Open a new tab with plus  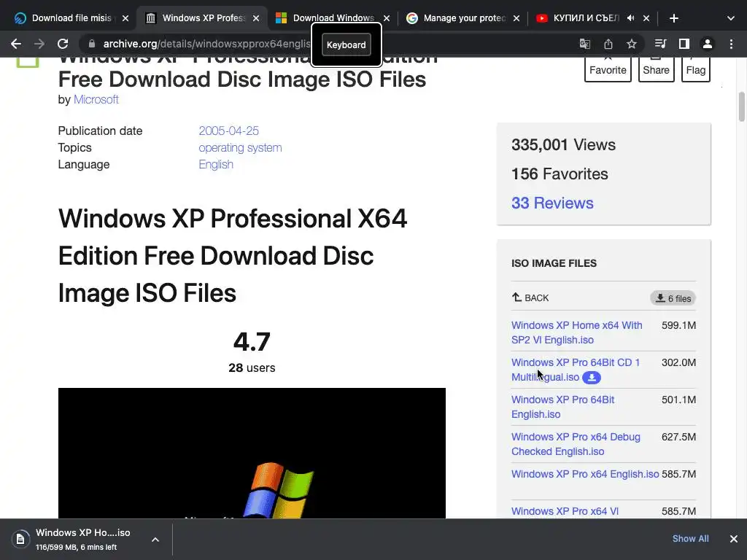(673, 18)
